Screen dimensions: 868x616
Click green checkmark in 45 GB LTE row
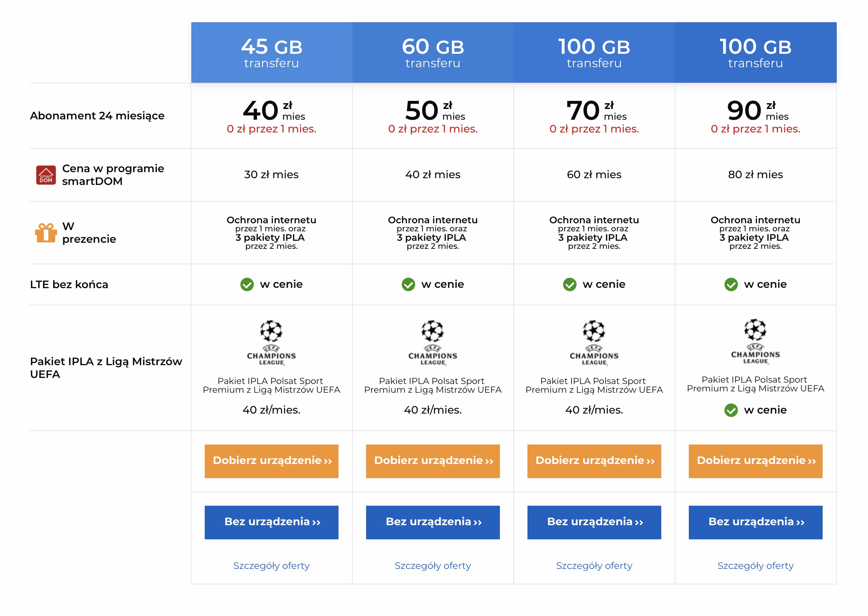click(x=247, y=284)
